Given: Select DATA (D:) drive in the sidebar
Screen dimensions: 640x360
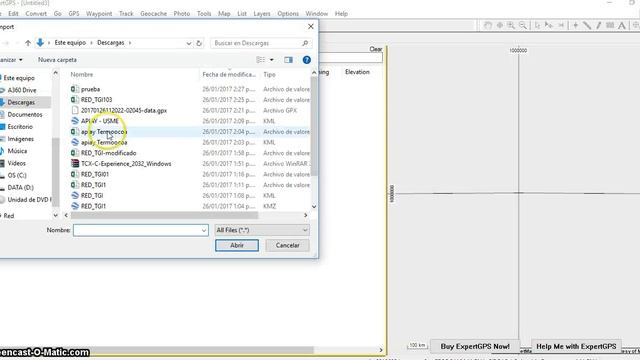Looking at the screenshot, I should 20,188.
